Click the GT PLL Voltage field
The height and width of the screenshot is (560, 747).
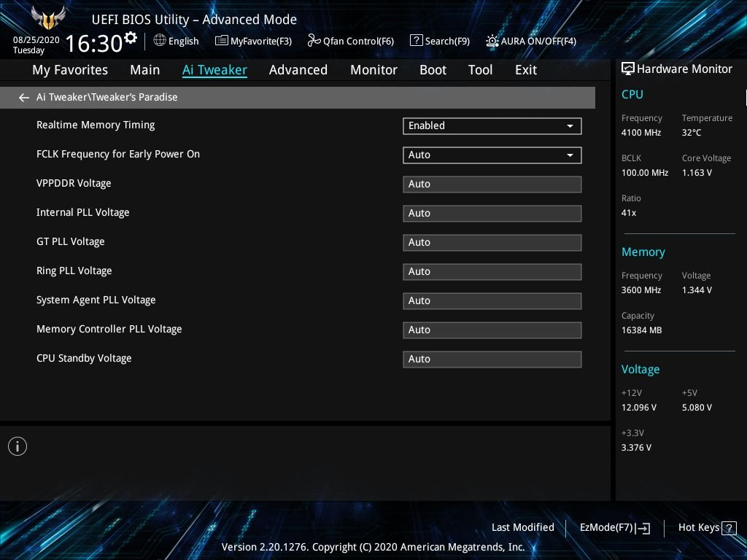coord(492,242)
